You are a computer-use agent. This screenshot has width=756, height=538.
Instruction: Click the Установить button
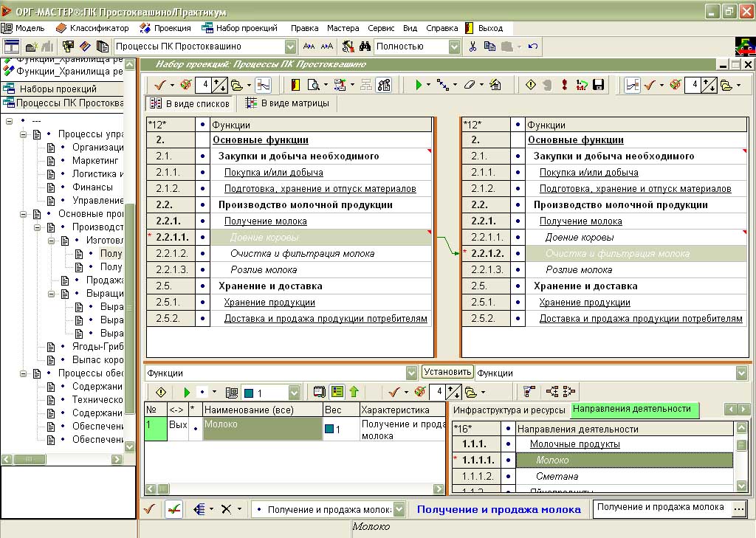447,372
